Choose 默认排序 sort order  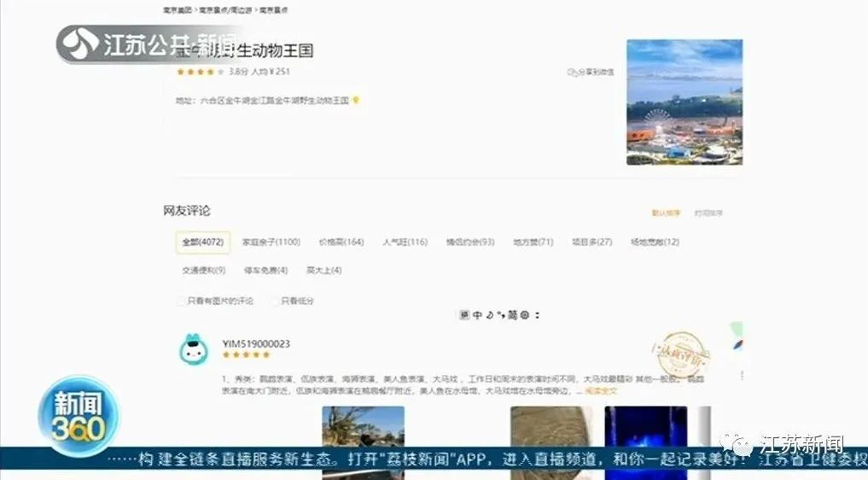(x=666, y=213)
